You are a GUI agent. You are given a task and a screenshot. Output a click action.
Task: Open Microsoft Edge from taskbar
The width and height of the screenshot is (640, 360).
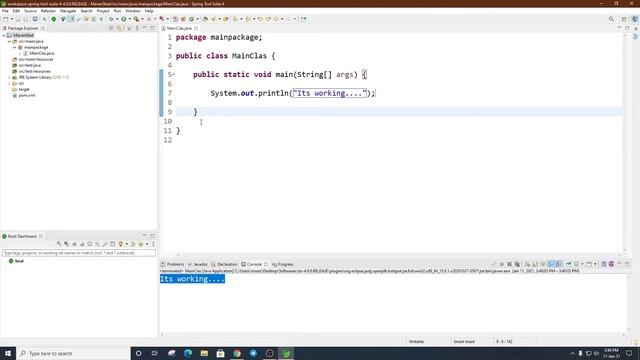(x=188, y=353)
